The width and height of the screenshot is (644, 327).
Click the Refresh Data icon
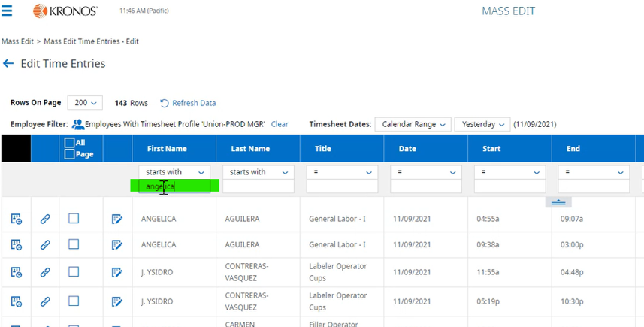(165, 103)
